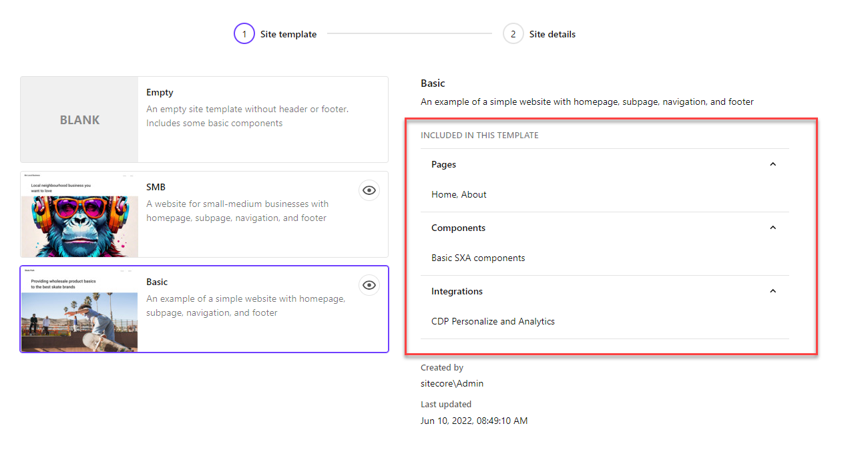Collapse the Pages section chevron

[x=773, y=164]
